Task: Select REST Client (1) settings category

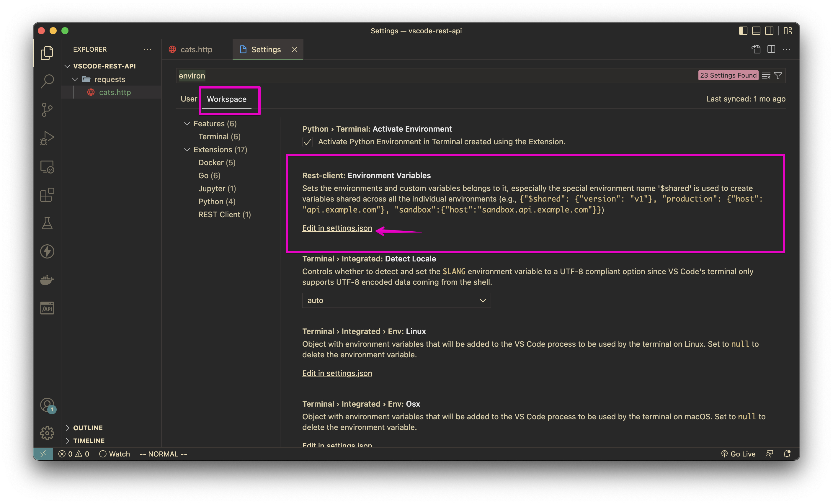Action: [x=224, y=214]
